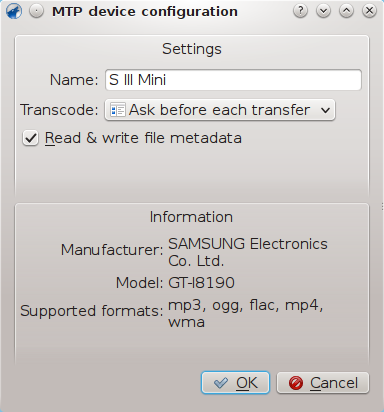Click the list icon inside the Transcode combo box

(118, 110)
